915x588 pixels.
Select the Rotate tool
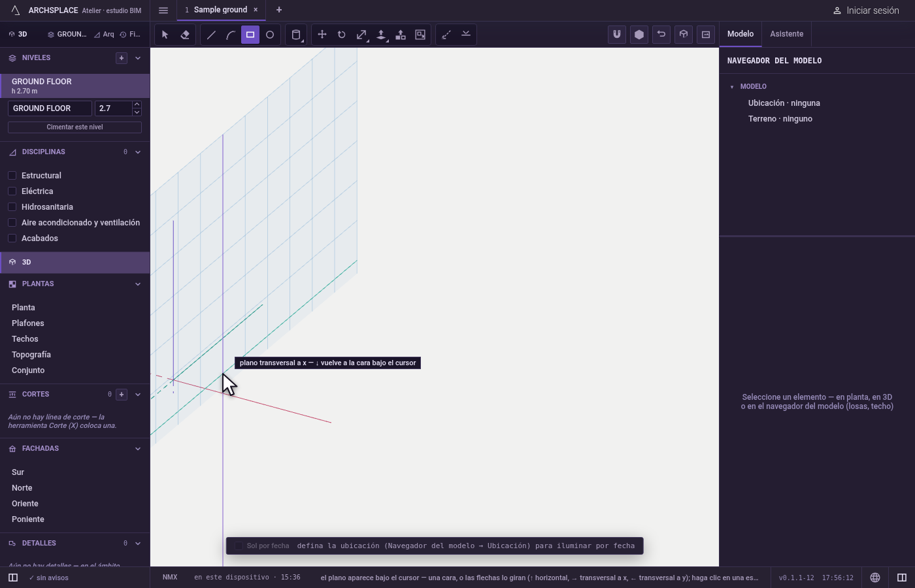(342, 35)
